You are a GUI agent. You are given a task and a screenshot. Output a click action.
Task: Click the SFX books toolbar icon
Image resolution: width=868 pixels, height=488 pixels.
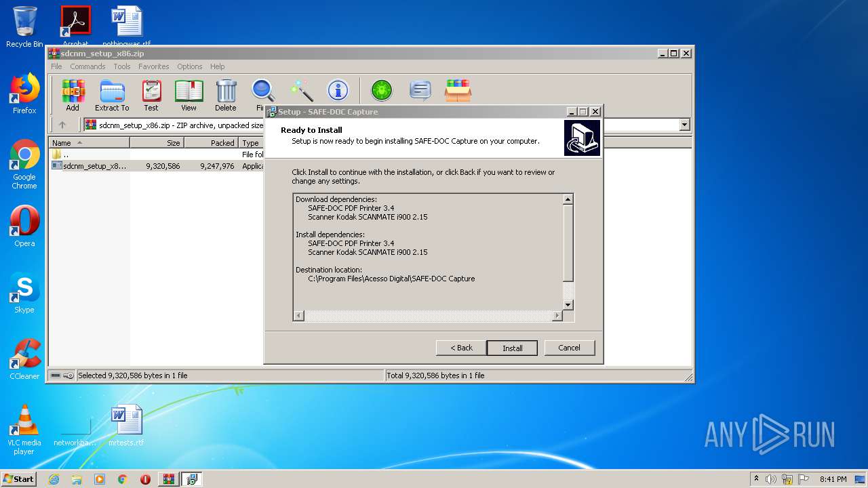point(458,91)
